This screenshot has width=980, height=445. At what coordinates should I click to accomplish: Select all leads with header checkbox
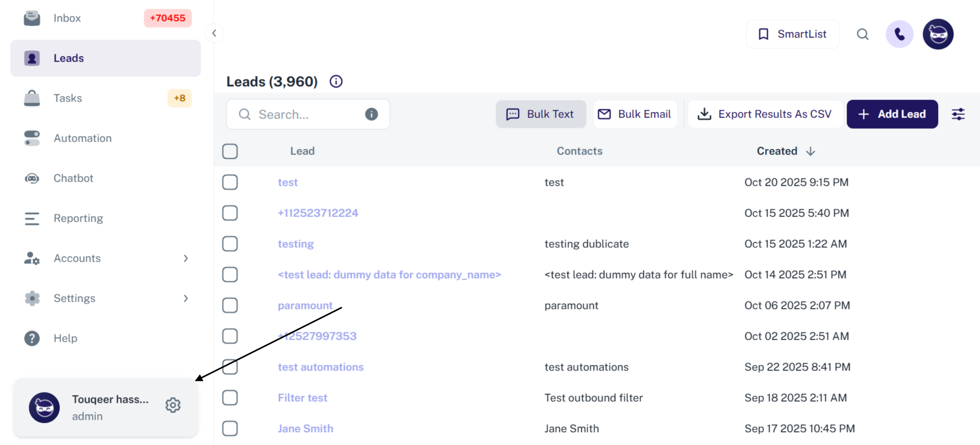point(229,151)
